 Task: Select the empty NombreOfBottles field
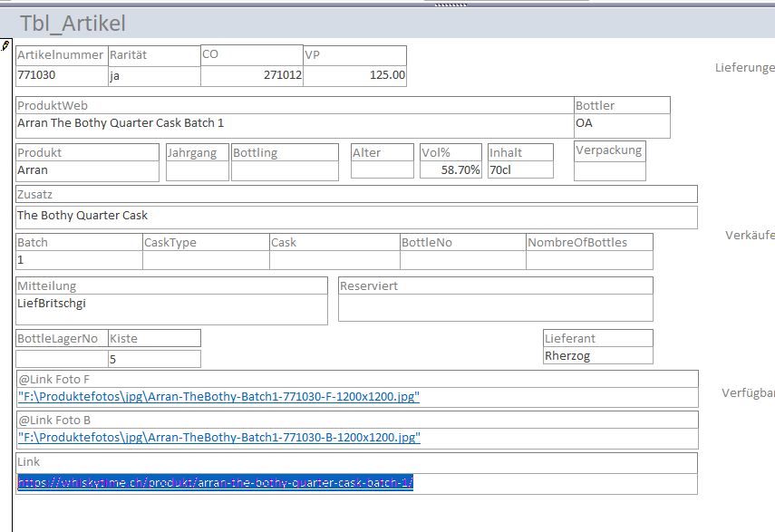590,260
